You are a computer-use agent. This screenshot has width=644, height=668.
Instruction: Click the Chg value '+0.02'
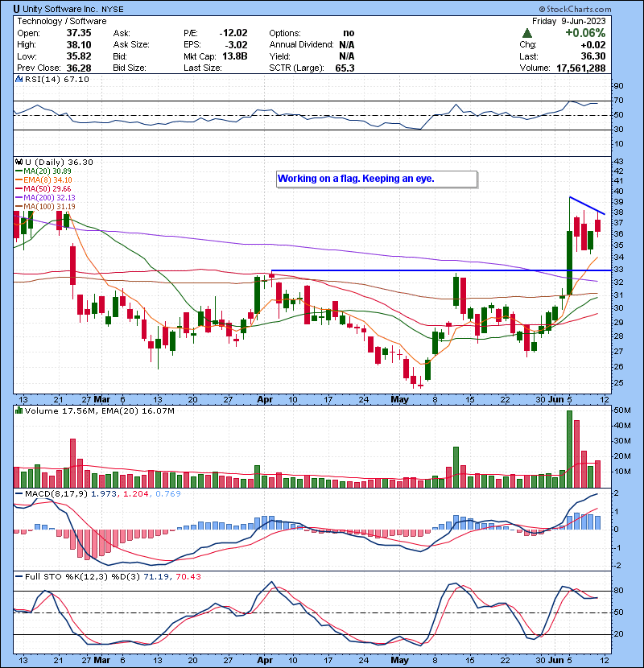coord(592,45)
